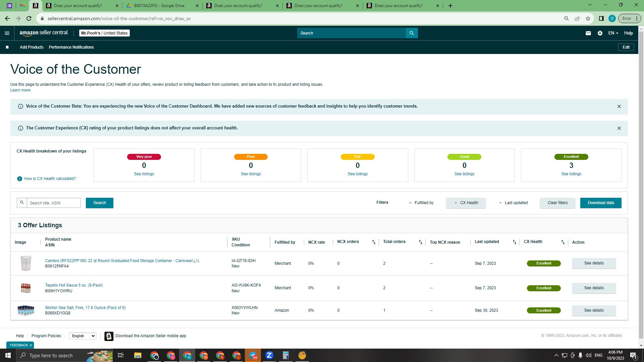The width and height of the screenshot is (644, 362).
Task: Click the Clear filters button
Action: click(x=557, y=203)
